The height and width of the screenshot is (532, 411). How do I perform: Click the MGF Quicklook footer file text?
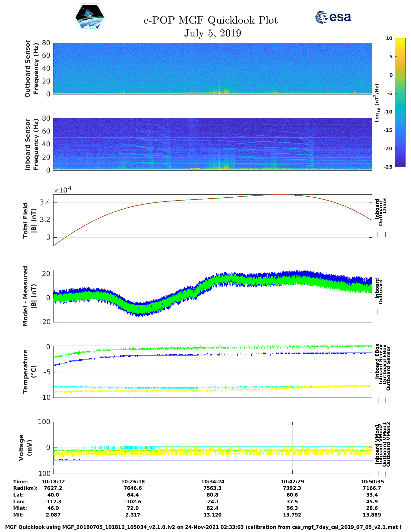pos(203,527)
